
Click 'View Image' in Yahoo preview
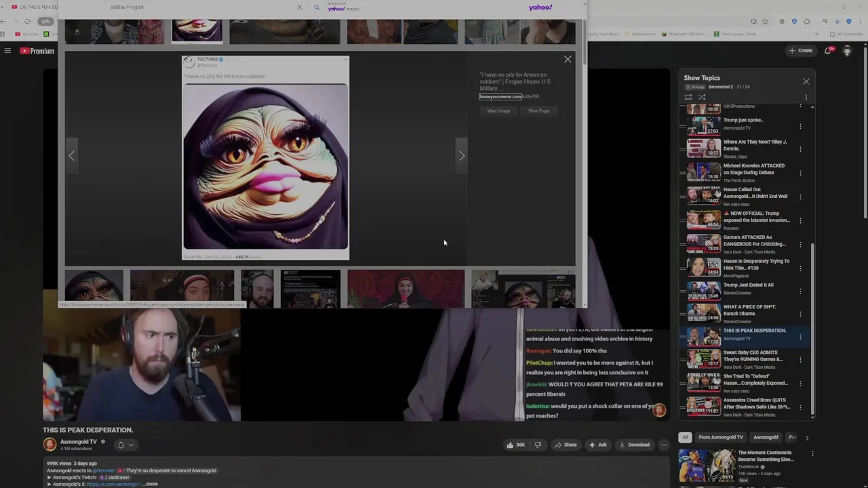(x=498, y=111)
